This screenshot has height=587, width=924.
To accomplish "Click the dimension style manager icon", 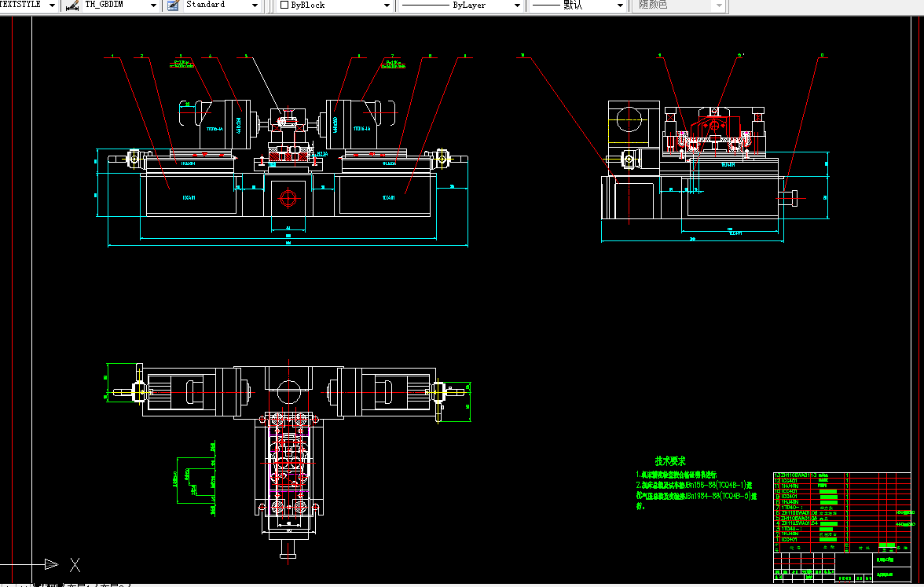I will pyautogui.click(x=72, y=6).
